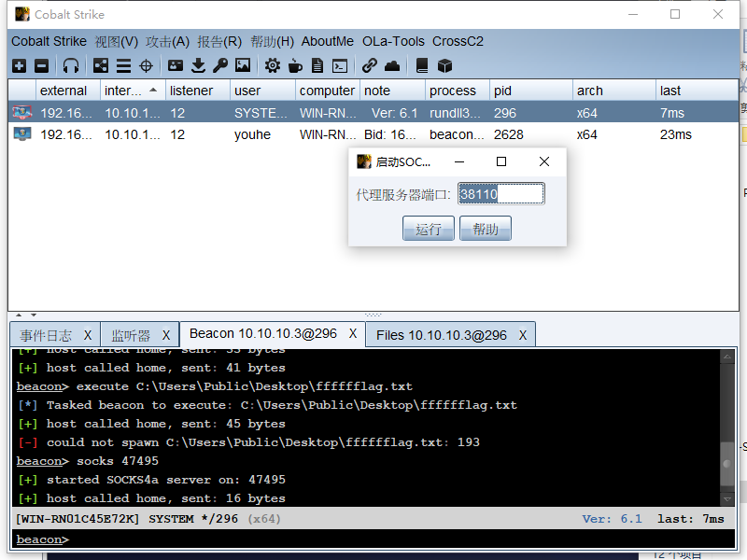Open the CrossC2 menu
This screenshot has height=560, width=747.
click(x=458, y=41)
